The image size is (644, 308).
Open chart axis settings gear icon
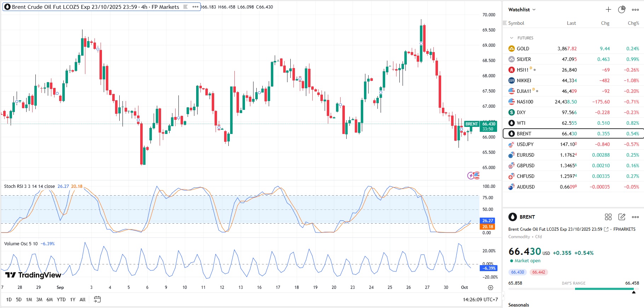490,287
